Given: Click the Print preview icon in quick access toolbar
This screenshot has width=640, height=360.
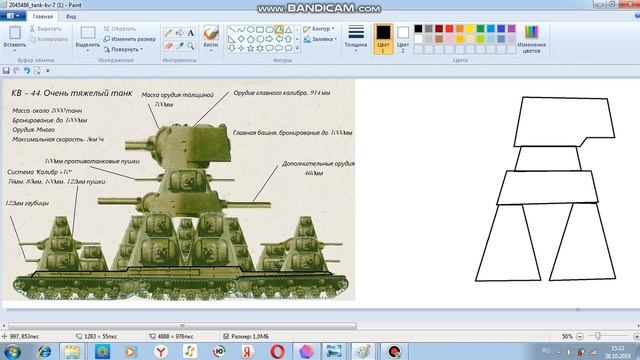Looking at the screenshot, I should (x=37, y=71).
